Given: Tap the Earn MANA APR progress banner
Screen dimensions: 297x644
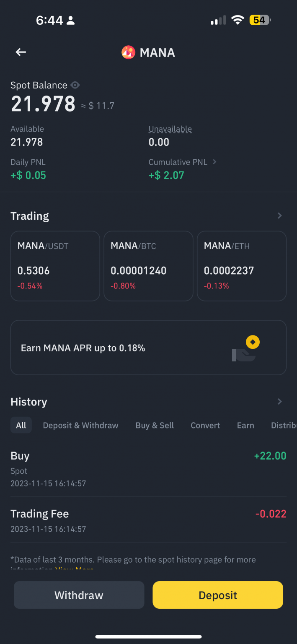Looking at the screenshot, I should coord(148,347).
